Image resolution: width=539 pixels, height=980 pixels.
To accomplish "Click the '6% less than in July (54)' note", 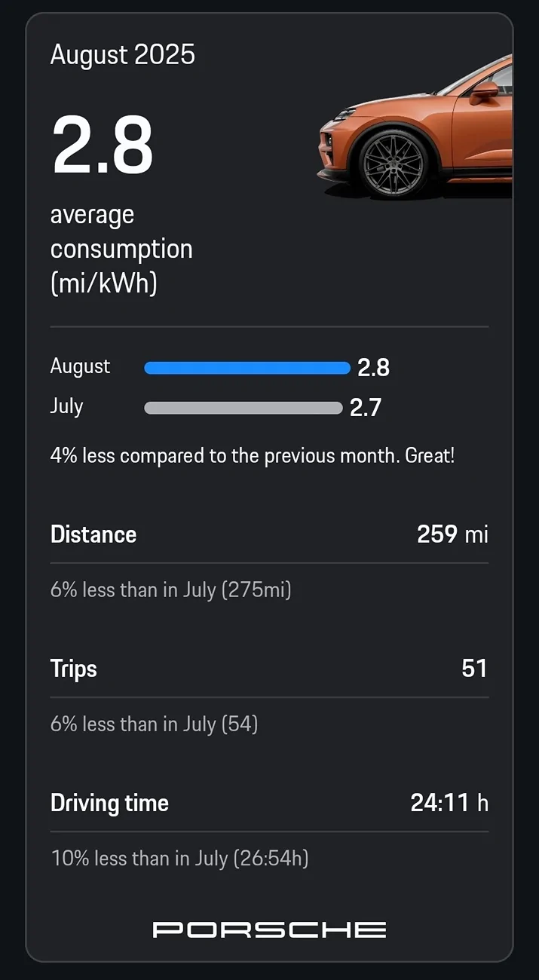I will (155, 724).
